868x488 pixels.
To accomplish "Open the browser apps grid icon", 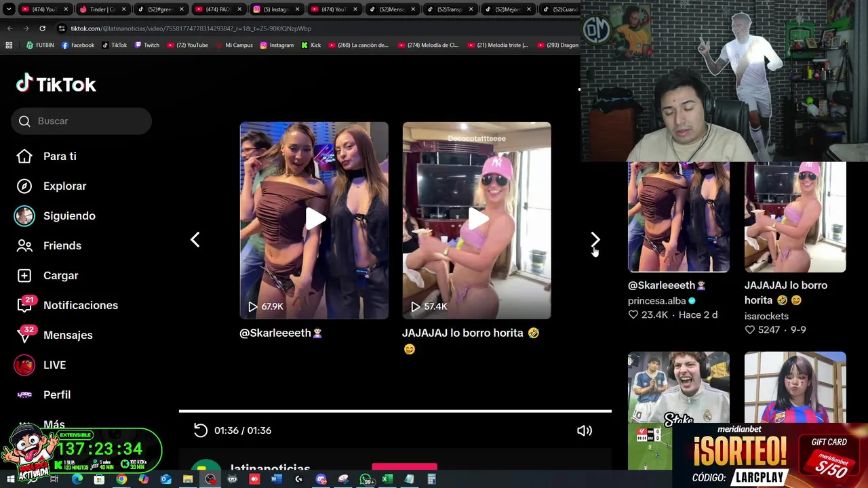I will (9, 45).
